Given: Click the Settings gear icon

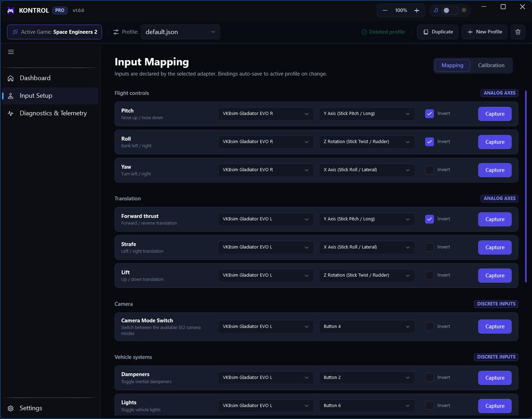Looking at the screenshot, I should tap(11, 408).
